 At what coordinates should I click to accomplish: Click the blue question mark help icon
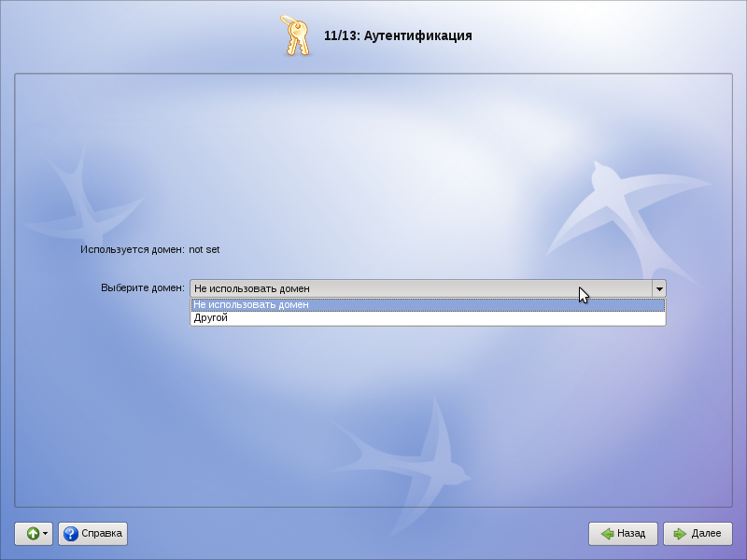click(70, 534)
